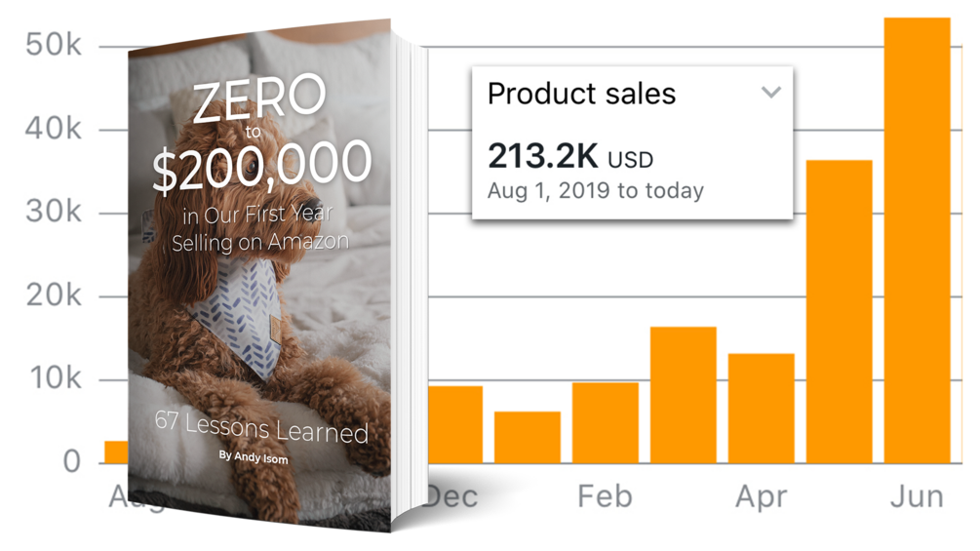Viewport: 980px width, 551px height.
Task: Click the Apr month axis label
Action: (762, 496)
